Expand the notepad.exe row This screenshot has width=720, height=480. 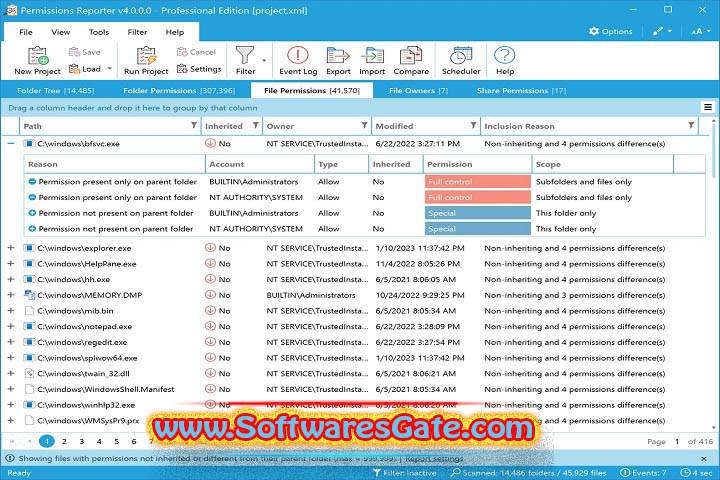11,327
